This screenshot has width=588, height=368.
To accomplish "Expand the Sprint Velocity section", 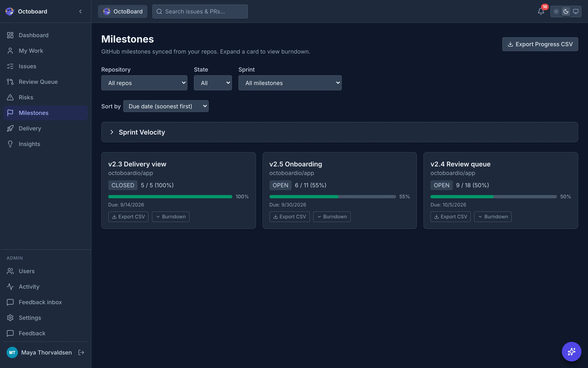I will [340, 132].
